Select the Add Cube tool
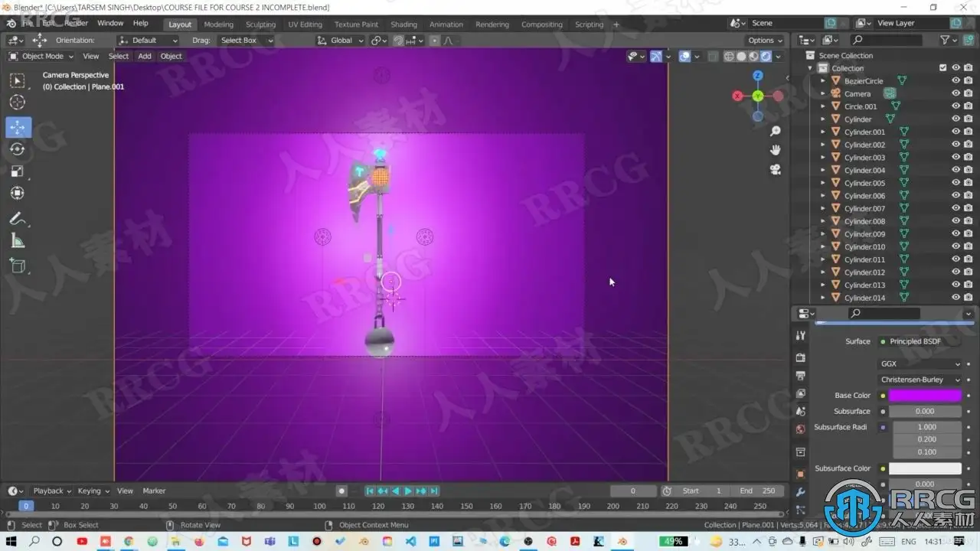980x551 pixels. 17,266
